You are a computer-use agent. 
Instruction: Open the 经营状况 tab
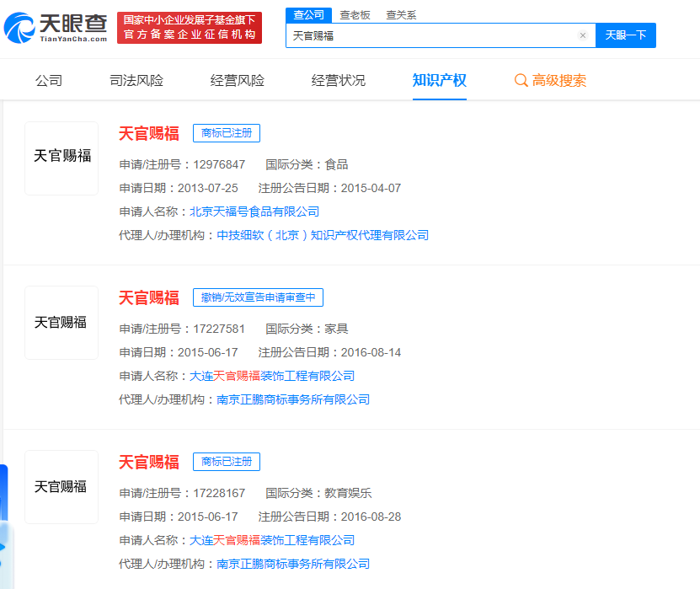click(x=338, y=80)
